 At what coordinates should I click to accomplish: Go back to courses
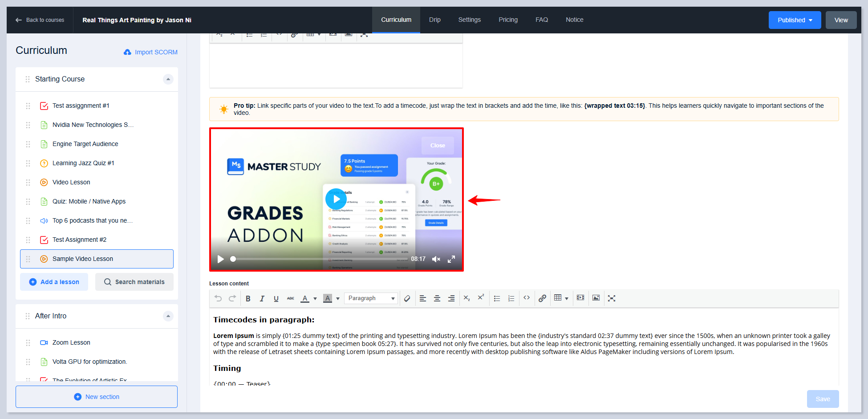coord(40,20)
